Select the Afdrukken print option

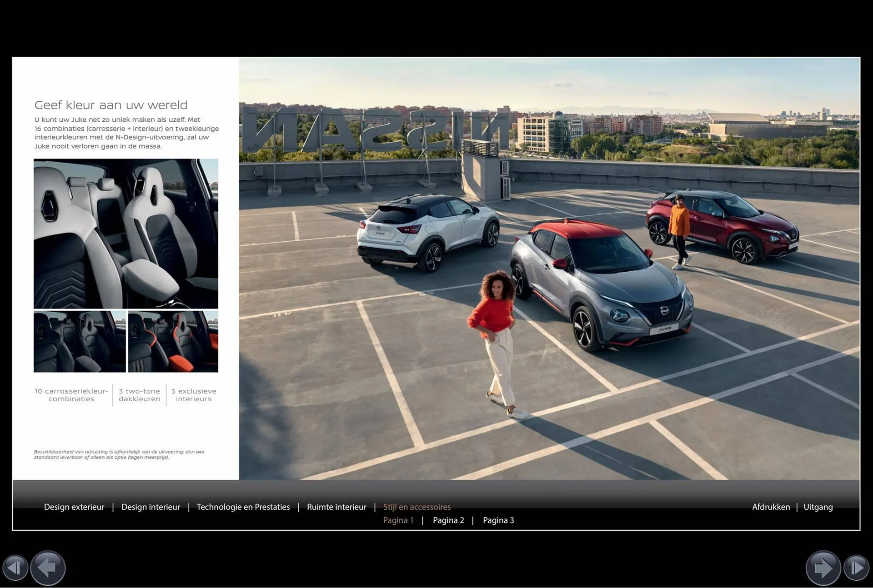pyautogui.click(x=771, y=507)
